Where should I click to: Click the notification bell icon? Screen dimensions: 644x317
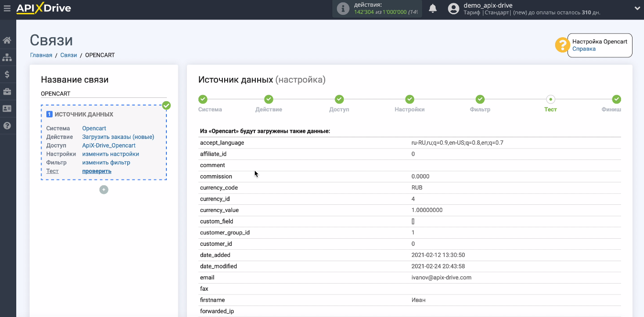433,9
